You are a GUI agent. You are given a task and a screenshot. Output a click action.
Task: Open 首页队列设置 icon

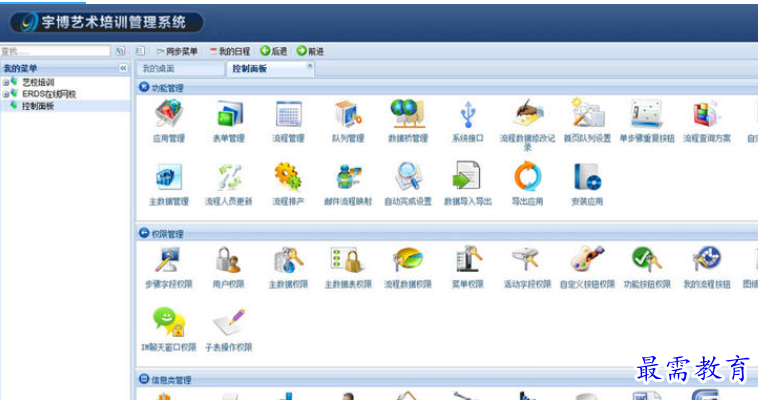pos(587,113)
